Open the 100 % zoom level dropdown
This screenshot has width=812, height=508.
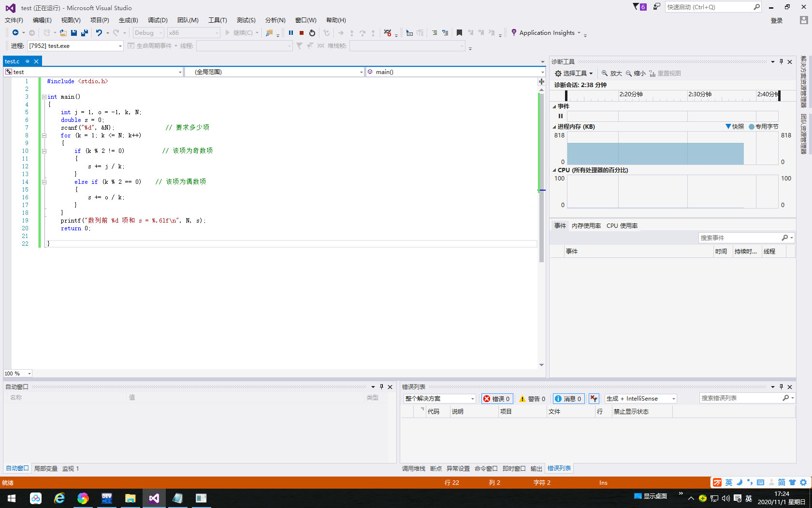click(29, 374)
